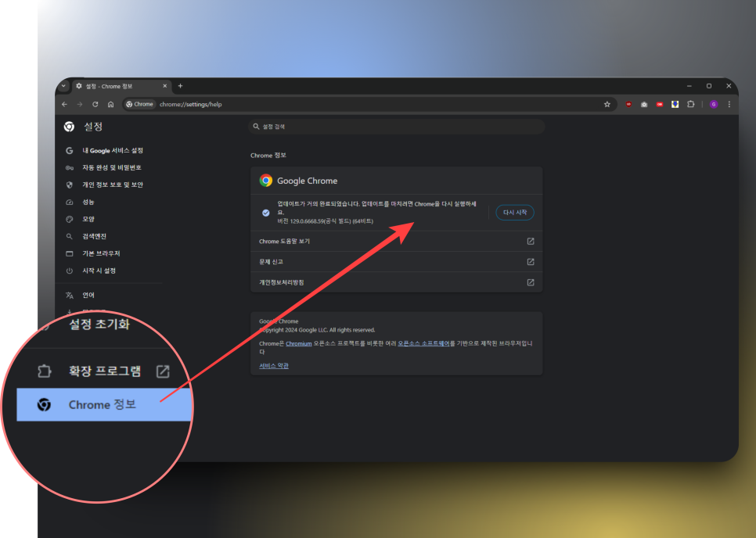The height and width of the screenshot is (538, 756).
Task: Open the 시작 시 설정 page
Action: (x=109, y=271)
